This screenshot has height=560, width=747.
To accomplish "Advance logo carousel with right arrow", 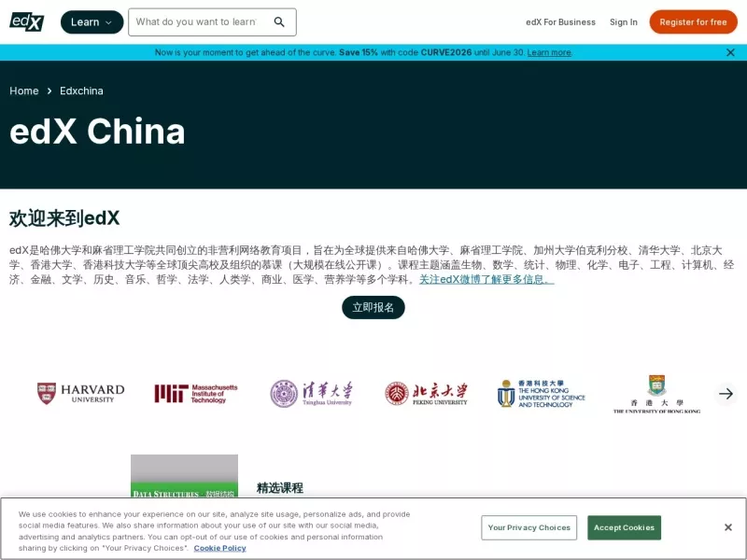I will (726, 394).
